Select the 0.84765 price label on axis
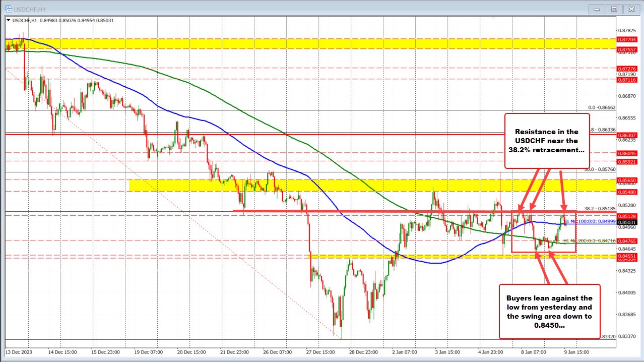This screenshot has height=362, width=644. (626, 241)
